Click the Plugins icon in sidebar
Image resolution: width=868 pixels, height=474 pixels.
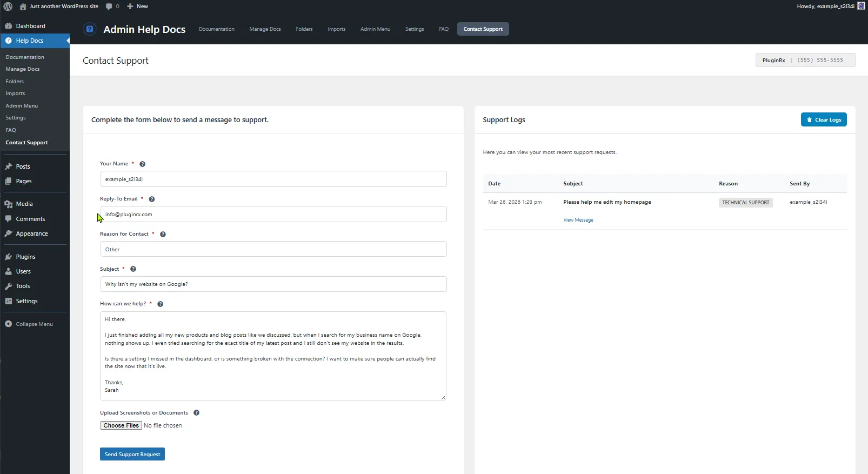pos(9,257)
